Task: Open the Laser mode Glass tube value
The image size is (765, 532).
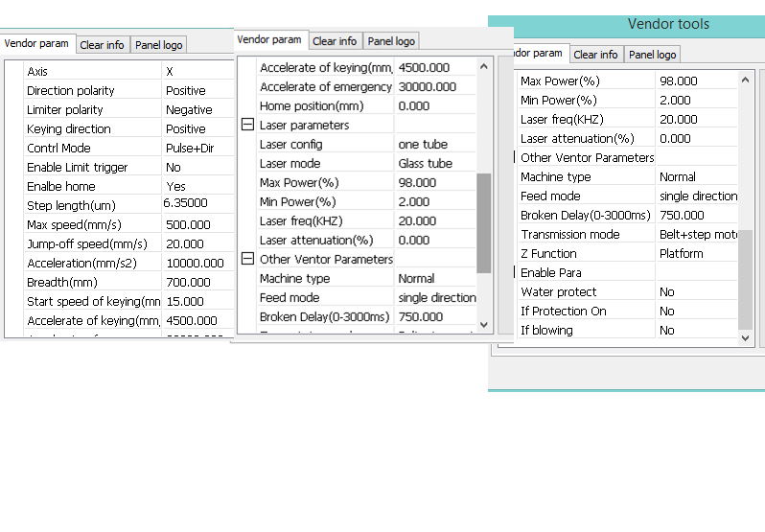Action: [x=434, y=164]
